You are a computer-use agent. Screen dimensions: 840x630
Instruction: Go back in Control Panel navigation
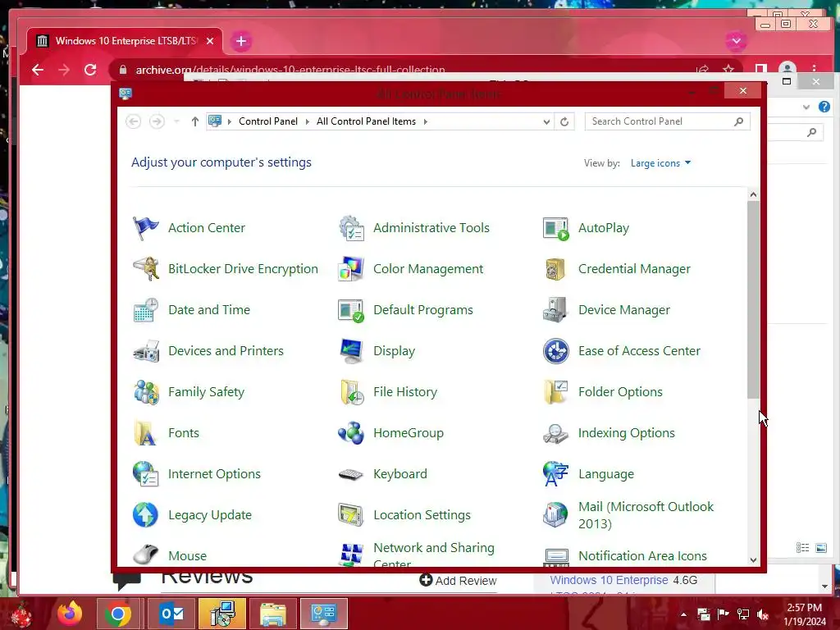point(134,121)
